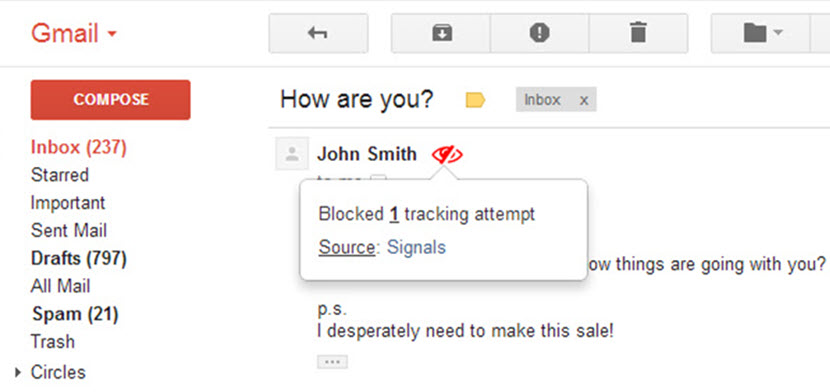This screenshot has height=392, width=830.
Task: Open the Signals source link
Action: [x=417, y=247]
